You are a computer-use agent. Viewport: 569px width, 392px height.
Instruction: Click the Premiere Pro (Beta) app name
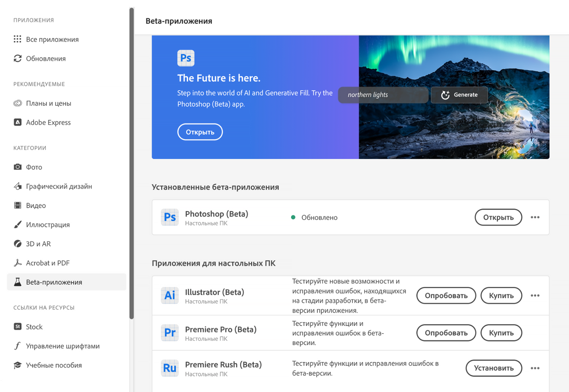(x=221, y=329)
